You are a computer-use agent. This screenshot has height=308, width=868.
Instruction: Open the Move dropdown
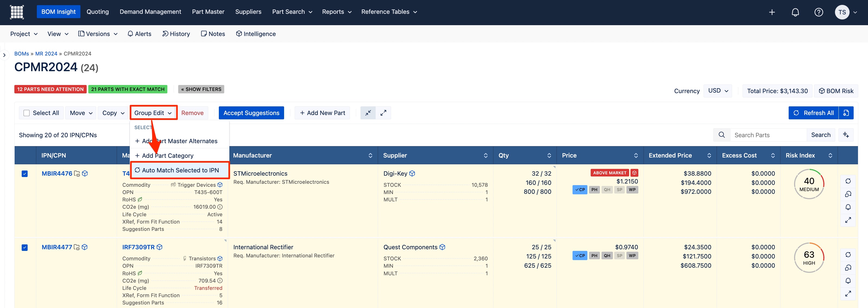click(81, 113)
